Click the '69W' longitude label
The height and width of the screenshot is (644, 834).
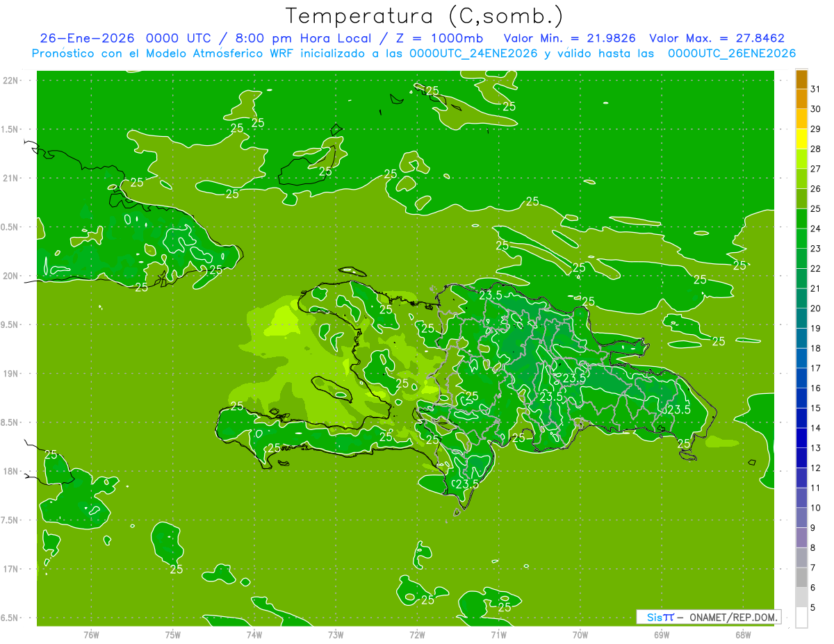point(662,634)
